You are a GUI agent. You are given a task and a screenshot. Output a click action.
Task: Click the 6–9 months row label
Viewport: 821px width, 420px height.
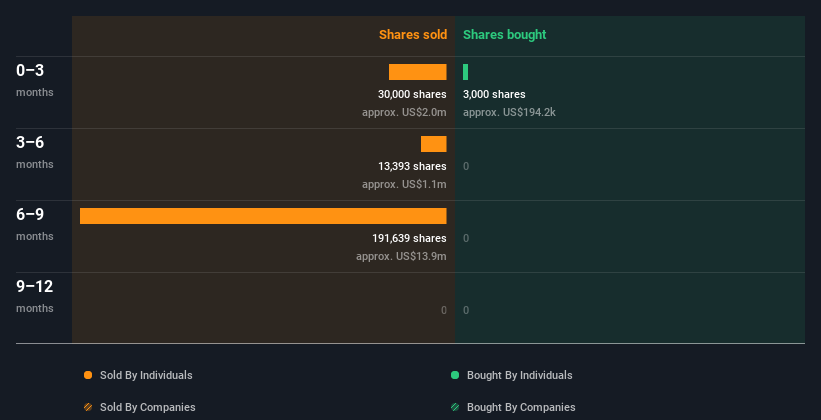[35, 224]
